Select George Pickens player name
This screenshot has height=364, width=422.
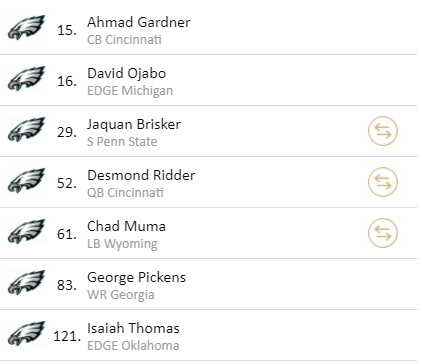136,278
